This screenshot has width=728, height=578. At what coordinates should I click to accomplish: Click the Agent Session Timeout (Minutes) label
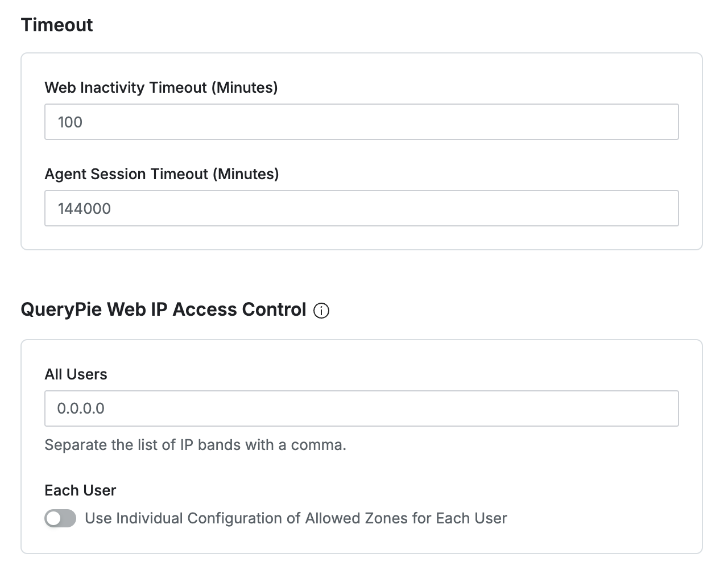pyautogui.click(x=162, y=174)
